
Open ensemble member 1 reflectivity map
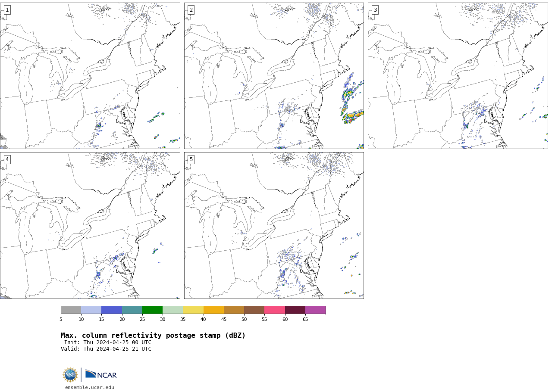click(x=90, y=76)
